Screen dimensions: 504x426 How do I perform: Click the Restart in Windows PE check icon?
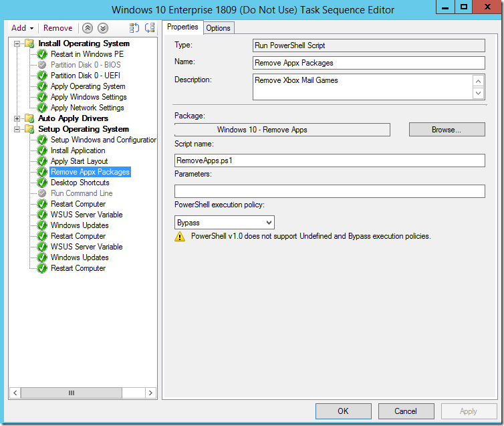[42, 54]
